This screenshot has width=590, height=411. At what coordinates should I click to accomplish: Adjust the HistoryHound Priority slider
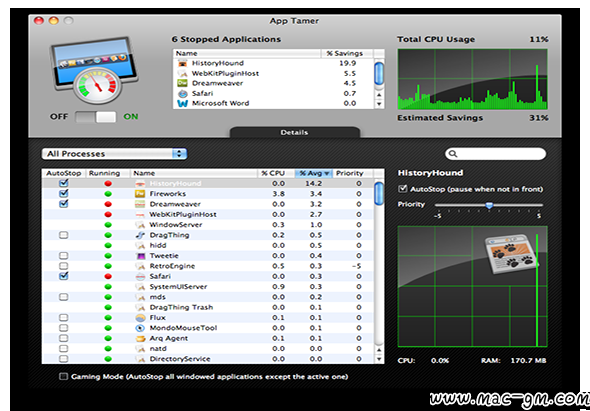489,206
